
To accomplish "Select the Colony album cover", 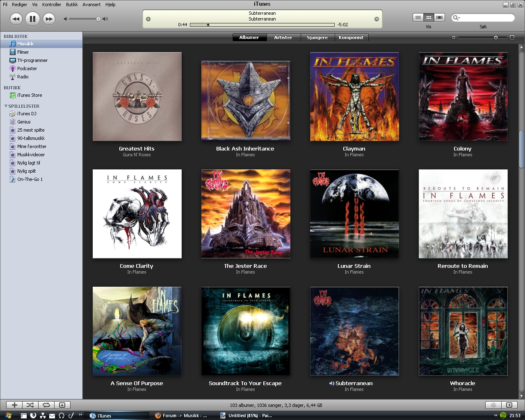I will tap(463, 96).
